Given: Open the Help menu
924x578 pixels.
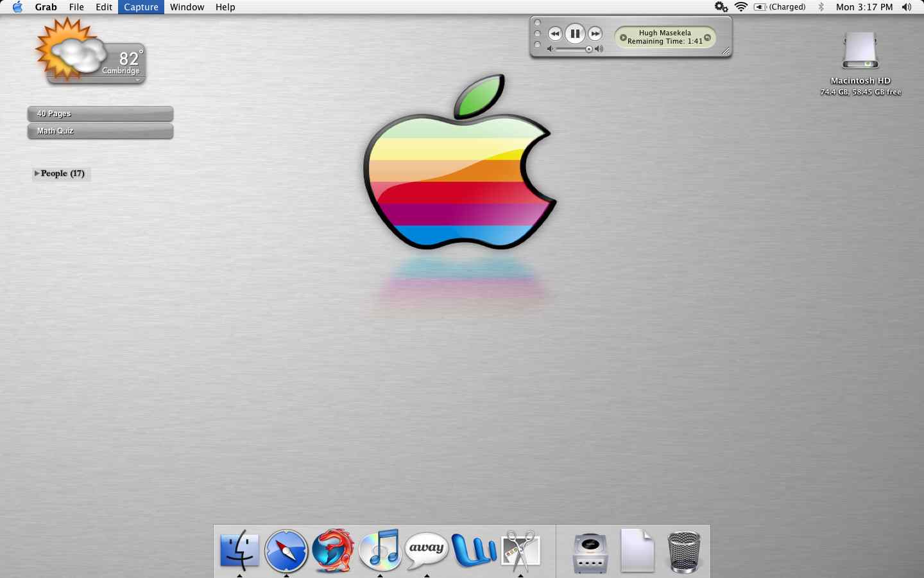Looking at the screenshot, I should 225,7.
